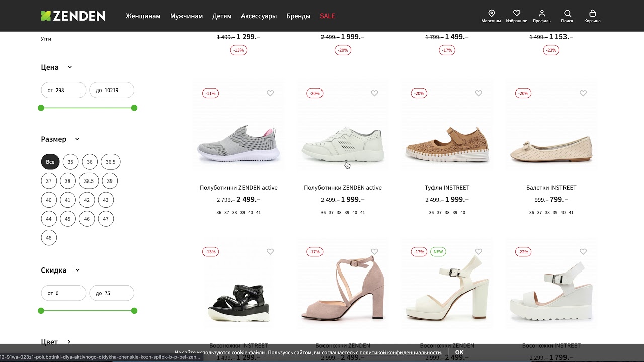
Task: Click OK on the cookie banner
Action: click(x=459, y=353)
